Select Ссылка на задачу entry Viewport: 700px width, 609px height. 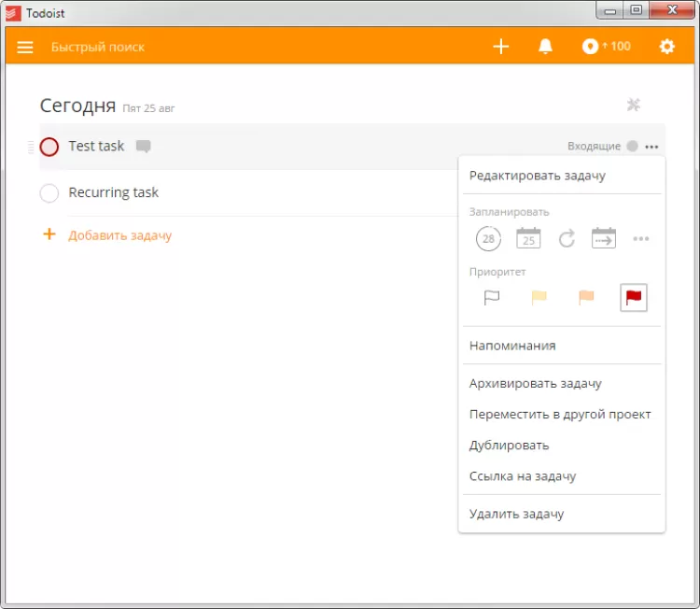(523, 476)
